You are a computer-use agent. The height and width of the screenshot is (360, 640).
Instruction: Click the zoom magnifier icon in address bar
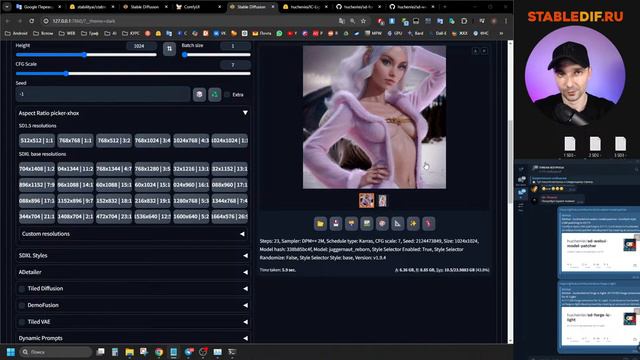(x=352, y=21)
